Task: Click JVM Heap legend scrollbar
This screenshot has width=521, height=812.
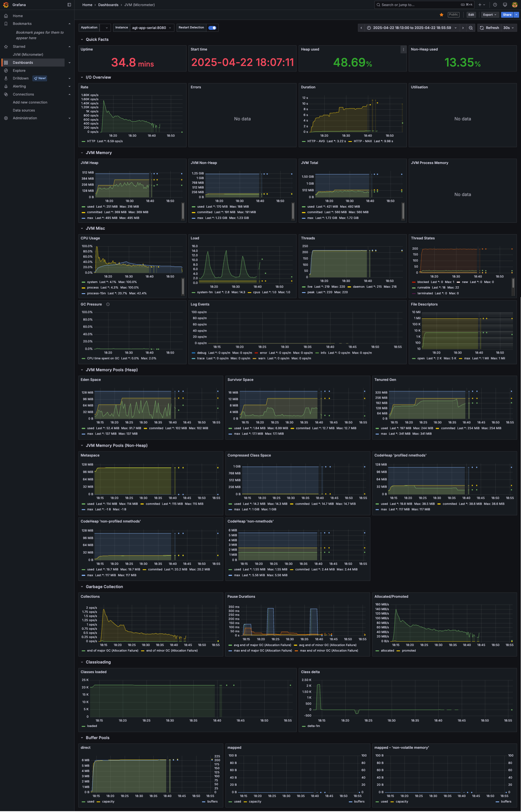Action: [x=183, y=211]
